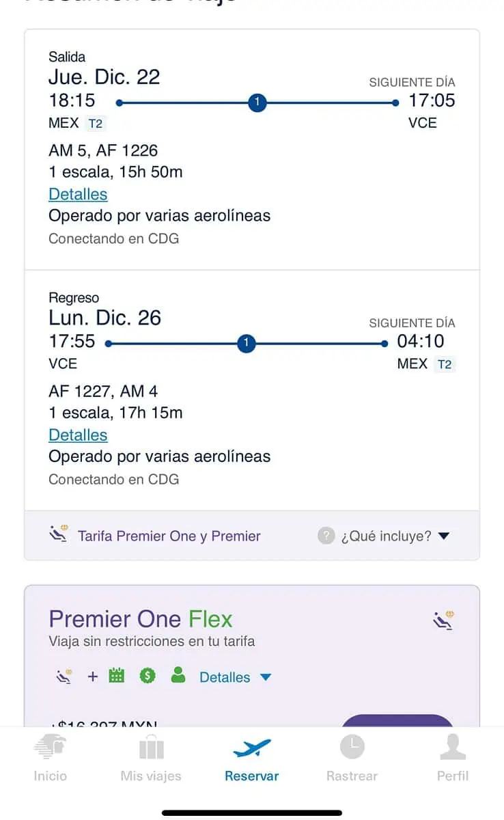The height and width of the screenshot is (820, 504).
Task: Select the purple Premier One Flex fare button
Action: click(x=397, y=722)
